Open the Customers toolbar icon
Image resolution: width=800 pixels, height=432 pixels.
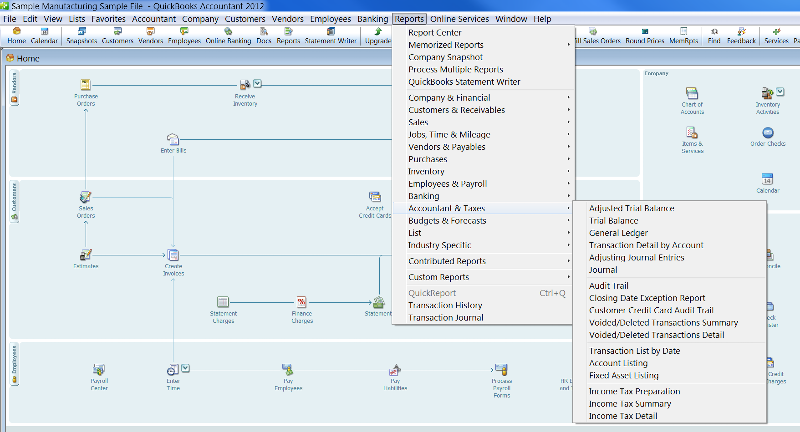117,36
